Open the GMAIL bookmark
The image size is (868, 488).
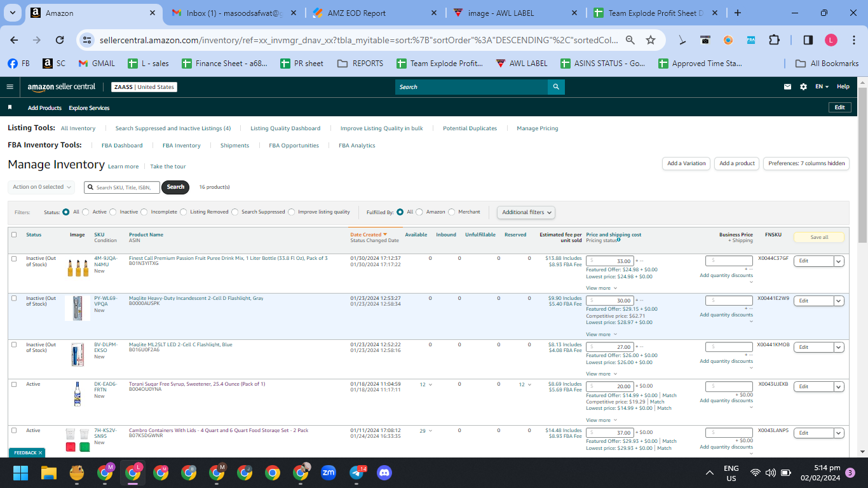click(x=97, y=64)
